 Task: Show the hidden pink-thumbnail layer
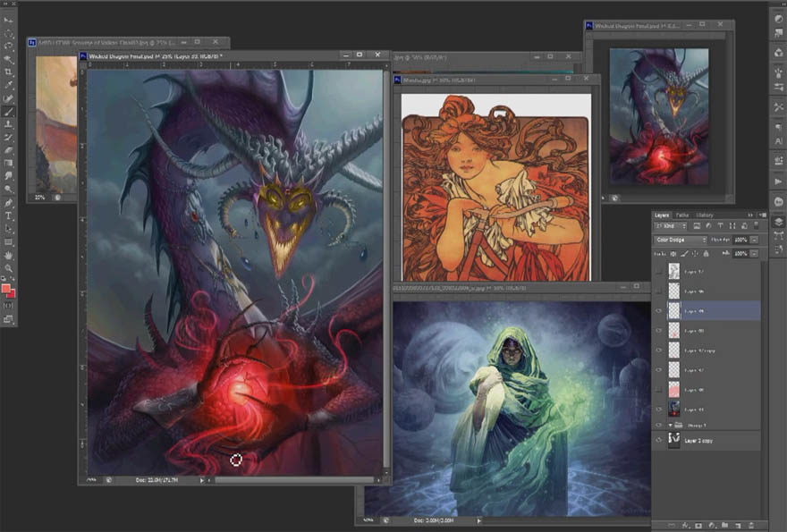tap(659, 390)
